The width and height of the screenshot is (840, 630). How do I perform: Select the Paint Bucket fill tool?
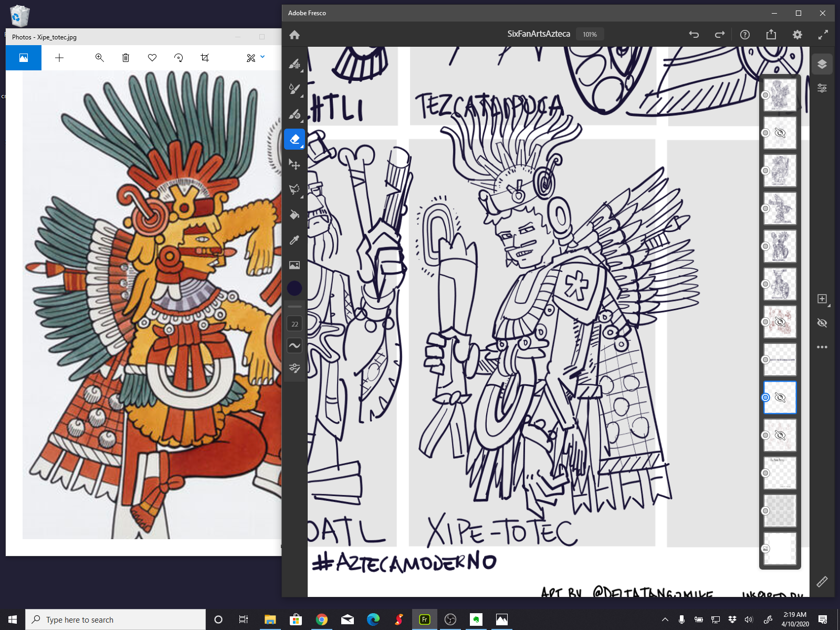coord(295,215)
